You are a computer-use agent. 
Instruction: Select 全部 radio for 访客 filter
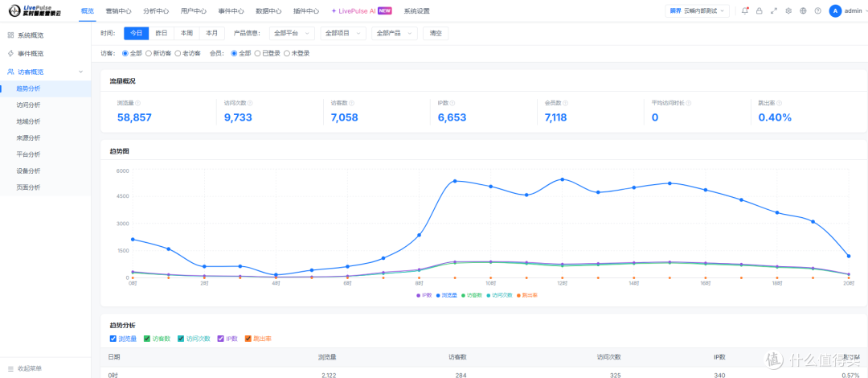[x=125, y=53]
